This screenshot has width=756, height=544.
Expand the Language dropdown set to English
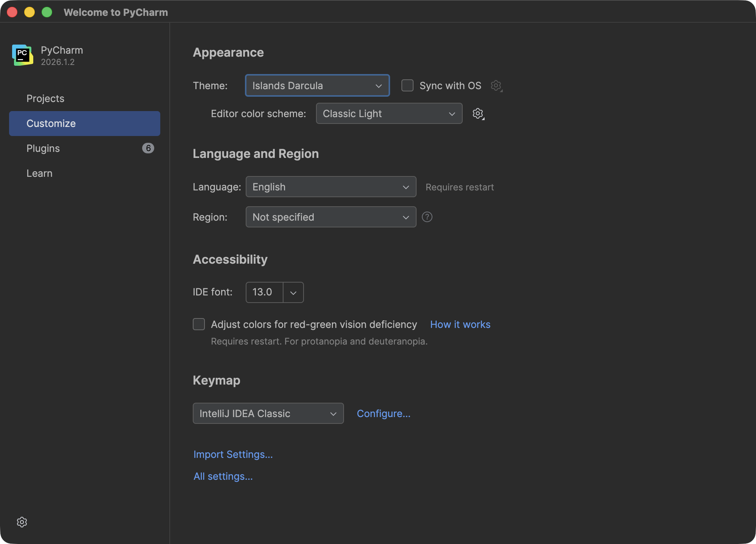pyautogui.click(x=331, y=187)
